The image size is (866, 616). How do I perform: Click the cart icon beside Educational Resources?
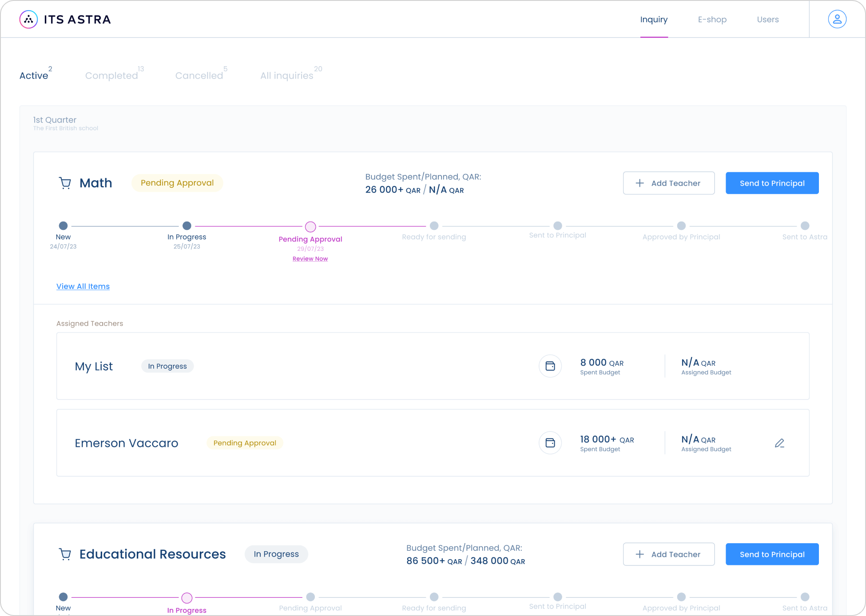click(x=65, y=554)
